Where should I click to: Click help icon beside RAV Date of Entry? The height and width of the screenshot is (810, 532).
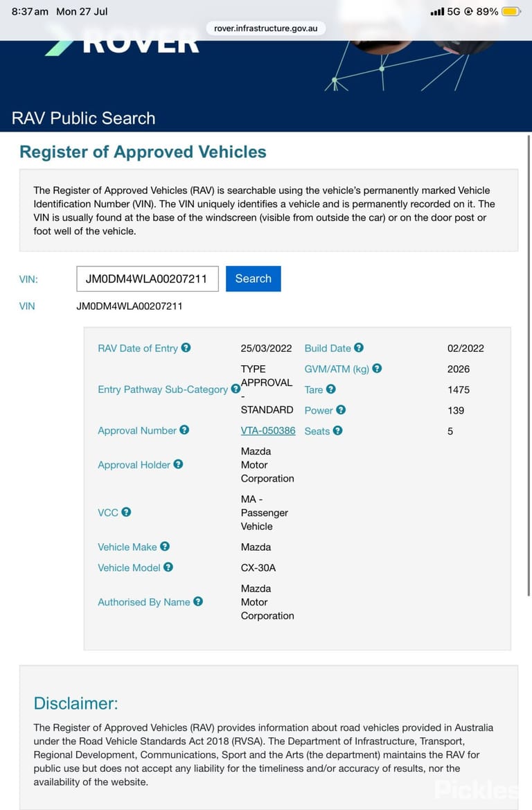click(186, 348)
